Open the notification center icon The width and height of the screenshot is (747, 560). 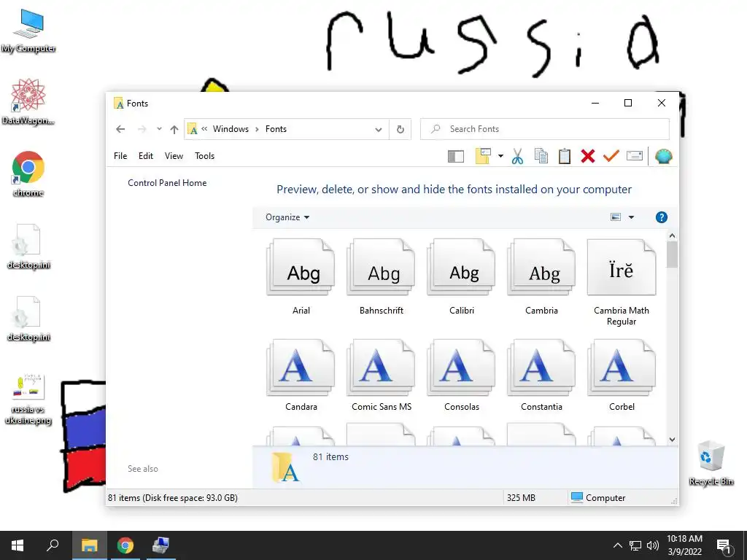(x=724, y=545)
